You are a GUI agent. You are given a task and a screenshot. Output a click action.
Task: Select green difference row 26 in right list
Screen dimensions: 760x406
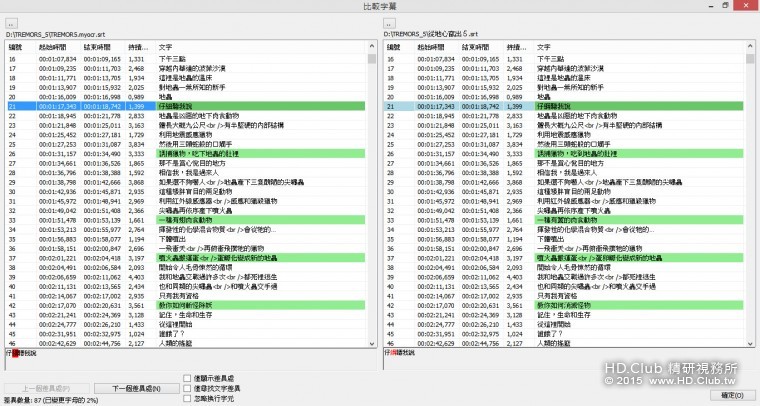(x=565, y=154)
